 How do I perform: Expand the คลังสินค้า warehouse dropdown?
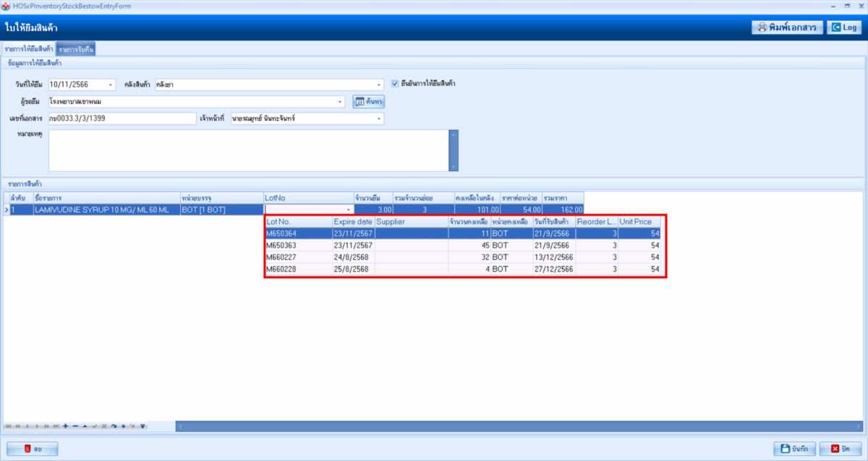tap(378, 85)
